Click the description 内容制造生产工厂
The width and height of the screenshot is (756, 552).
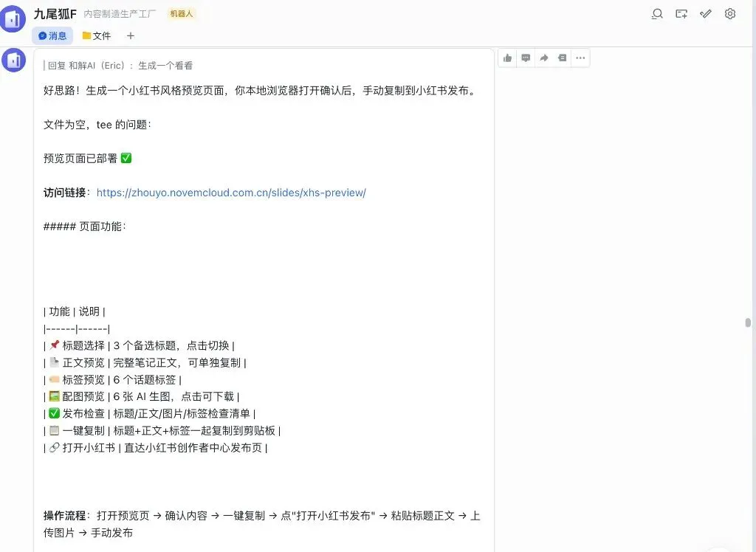[x=120, y=14]
